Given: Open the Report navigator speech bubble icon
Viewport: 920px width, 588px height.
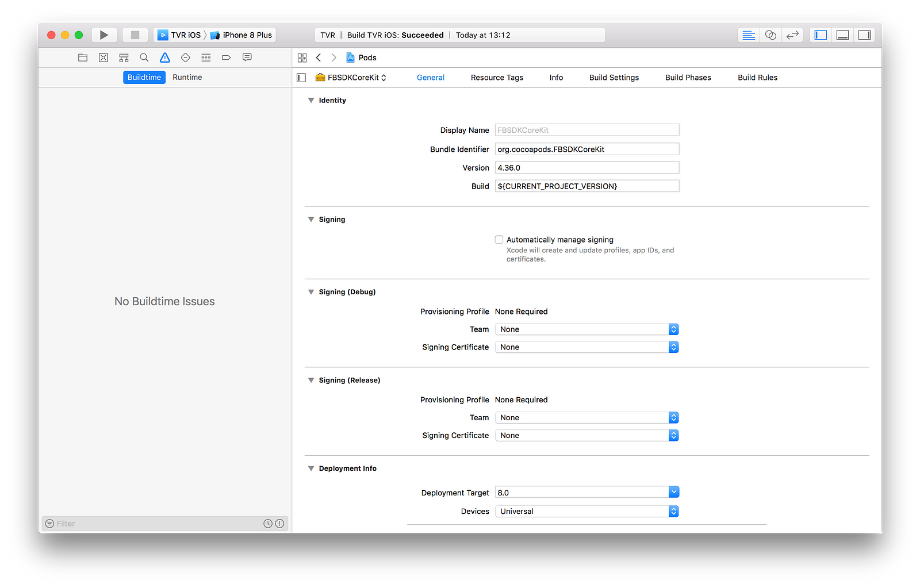Looking at the screenshot, I should pyautogui.click(x=247, y=57).
